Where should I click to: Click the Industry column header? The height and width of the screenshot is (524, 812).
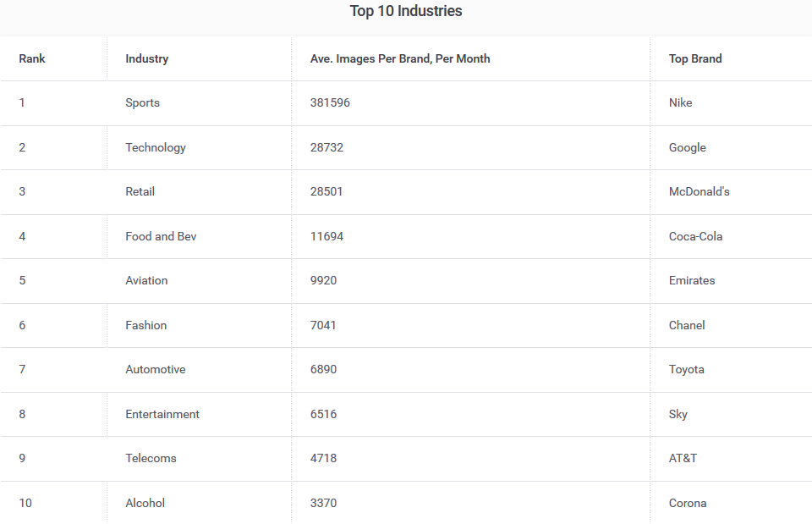tap(146, 58)
